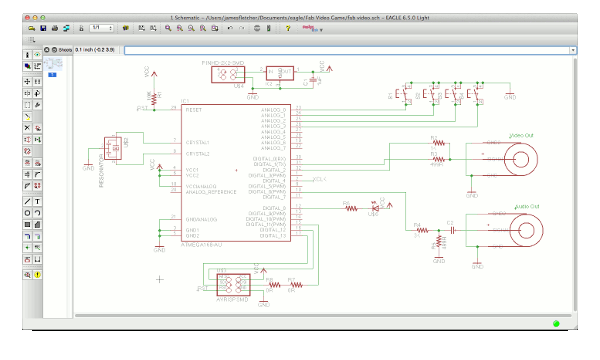Select the Show eye tool
The image size is (600, 360).
pyautogui.click(x=37, y=55)
